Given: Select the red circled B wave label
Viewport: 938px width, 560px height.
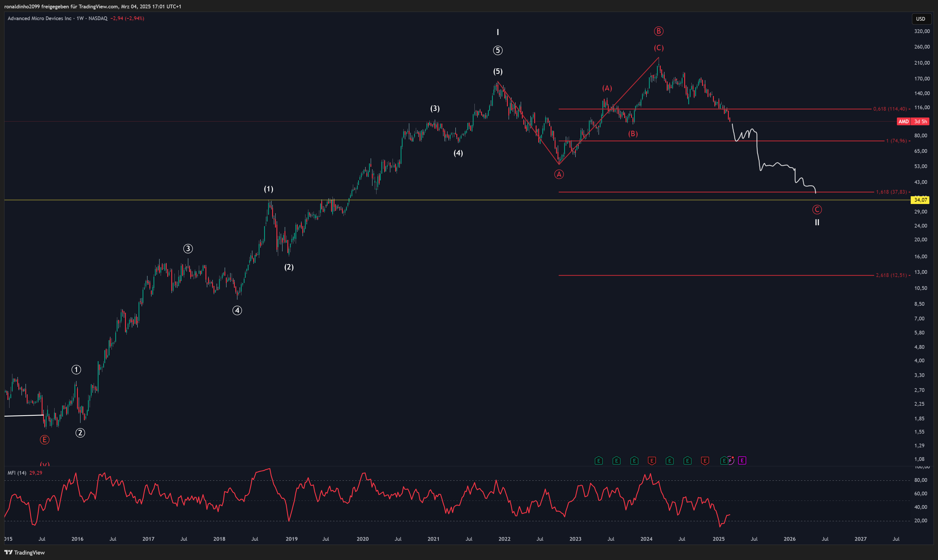Looking at the screenshot, I should [658, 31].
